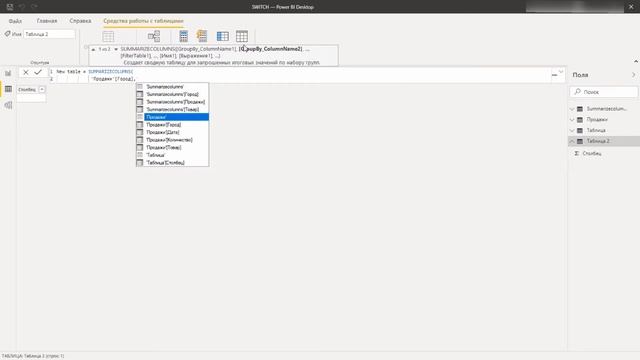Viewport: 640px width, 360px height.
Task: Open the Столбец column header dropdown
Action: tap(42, 89)
